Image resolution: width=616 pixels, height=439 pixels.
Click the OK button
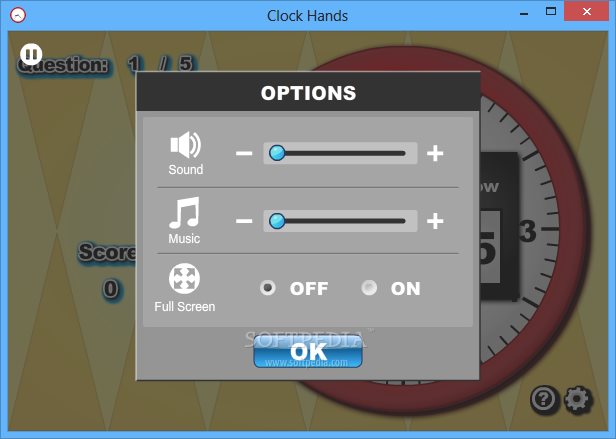[x=308, y=351]
